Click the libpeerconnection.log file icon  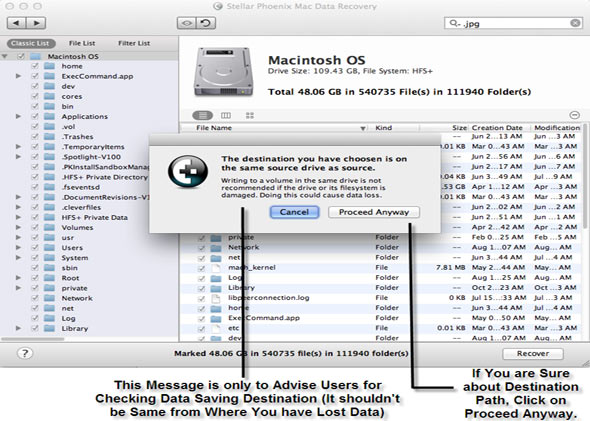coord(216,298)
